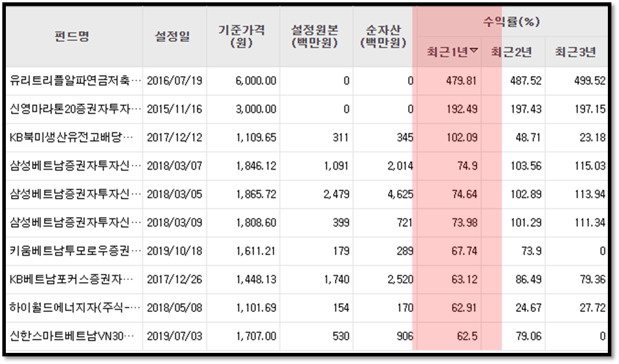This screenshot has width=619, height=364.
Task: Click the 3-year return 79.36
Action: tap(593, 280)
